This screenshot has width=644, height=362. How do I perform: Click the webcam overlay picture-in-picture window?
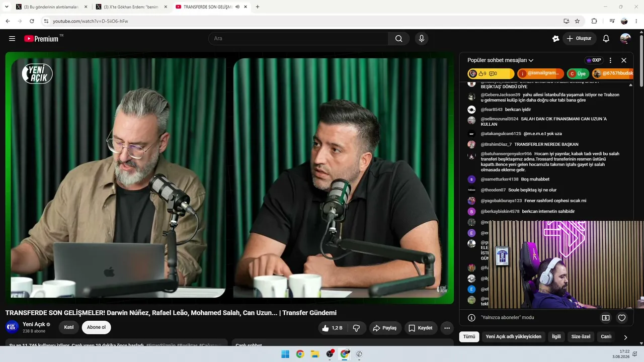[x=567, y=264]
